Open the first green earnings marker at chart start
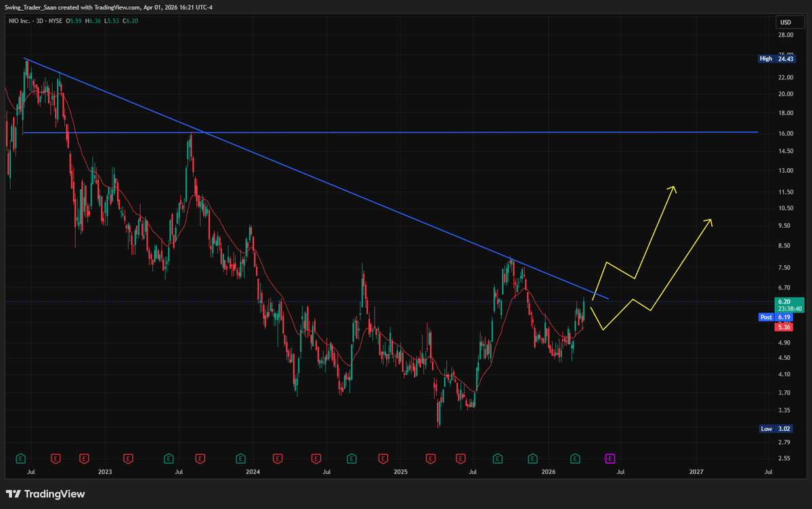This screenshot has height=509, width=812. click(21, 459)
